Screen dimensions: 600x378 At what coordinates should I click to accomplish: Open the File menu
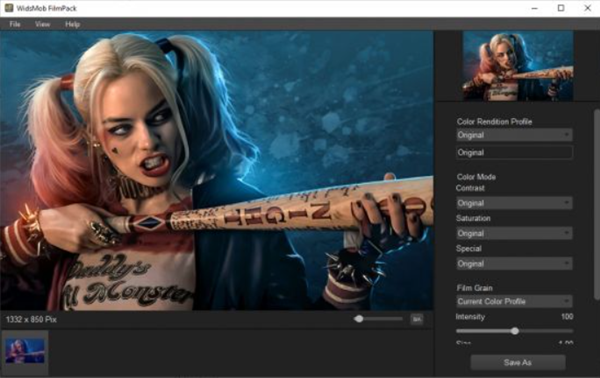[15, 24]
